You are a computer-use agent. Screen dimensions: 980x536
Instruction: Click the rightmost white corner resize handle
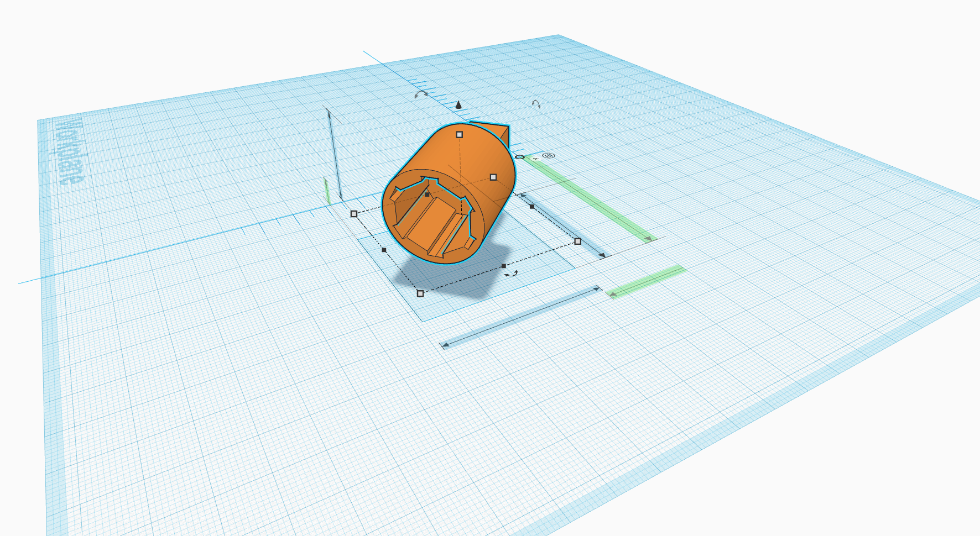(578, 241)
